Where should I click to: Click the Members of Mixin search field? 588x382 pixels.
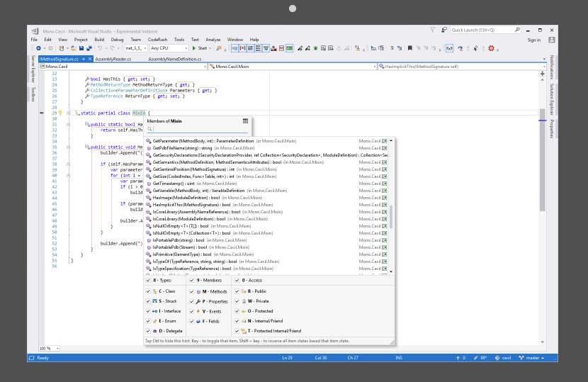coord(198,129)
